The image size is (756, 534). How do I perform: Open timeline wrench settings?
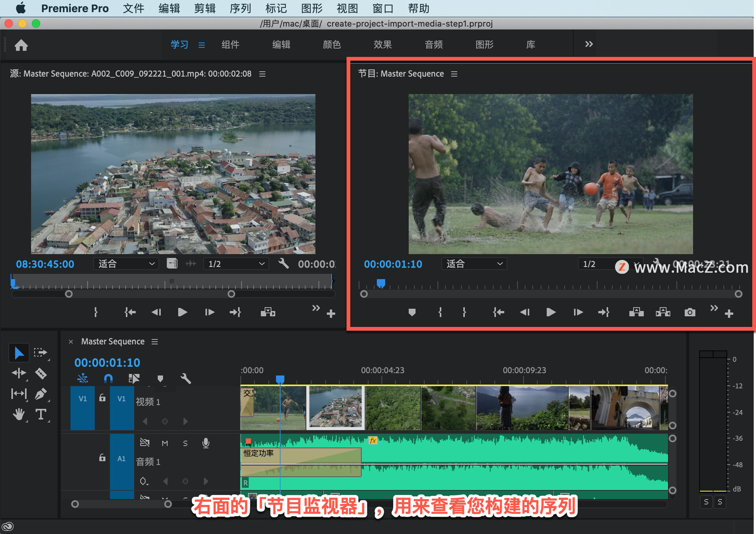185,378
